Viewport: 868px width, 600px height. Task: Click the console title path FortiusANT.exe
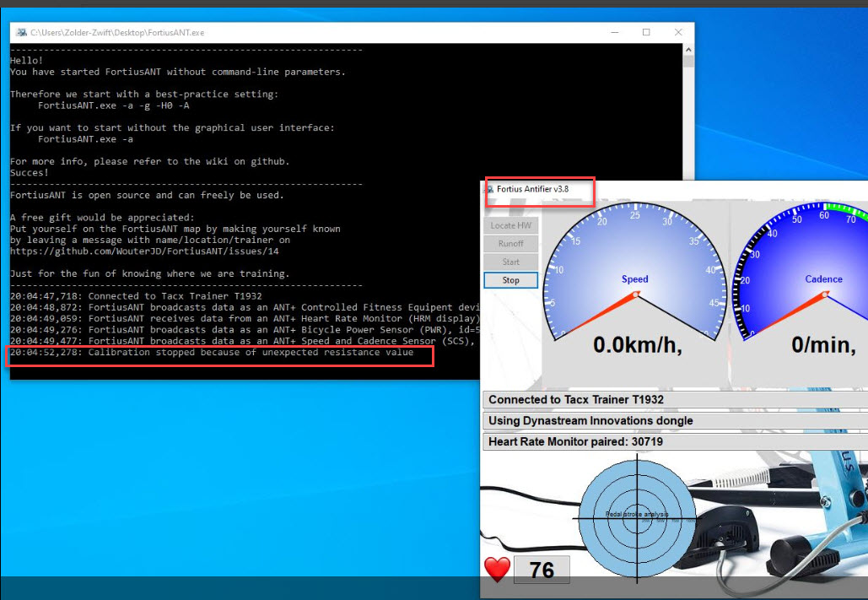point(117,33)
